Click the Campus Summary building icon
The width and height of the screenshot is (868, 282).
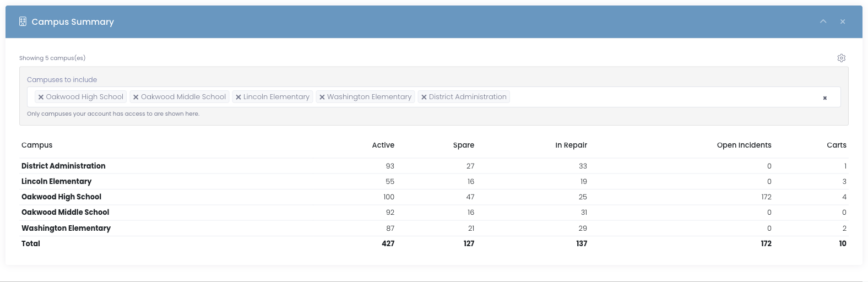pyautogui.click(x=23, y=21)
